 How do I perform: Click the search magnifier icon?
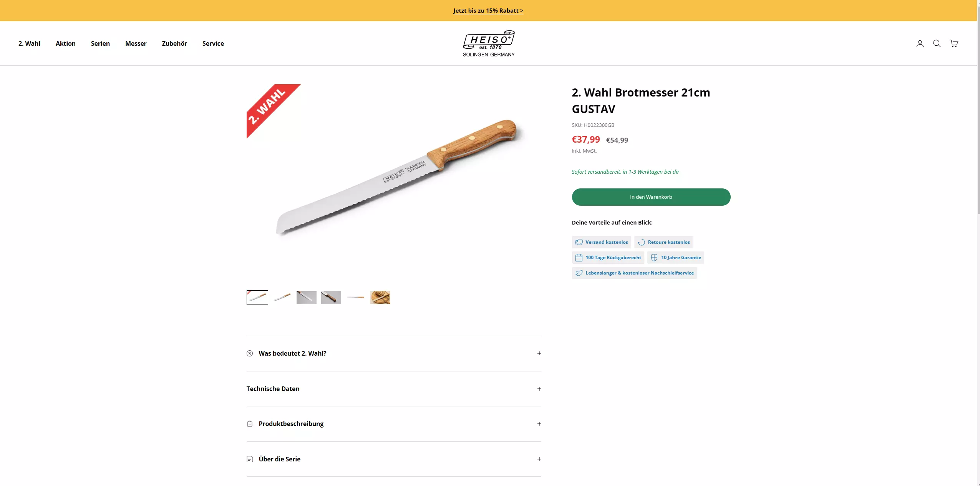(x=937, y=43)
